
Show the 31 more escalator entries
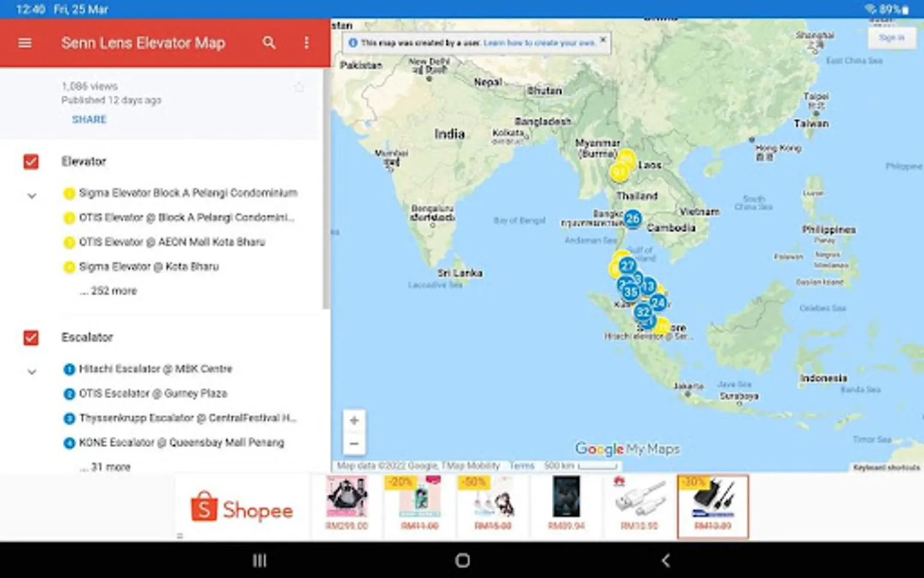[105, 467]
